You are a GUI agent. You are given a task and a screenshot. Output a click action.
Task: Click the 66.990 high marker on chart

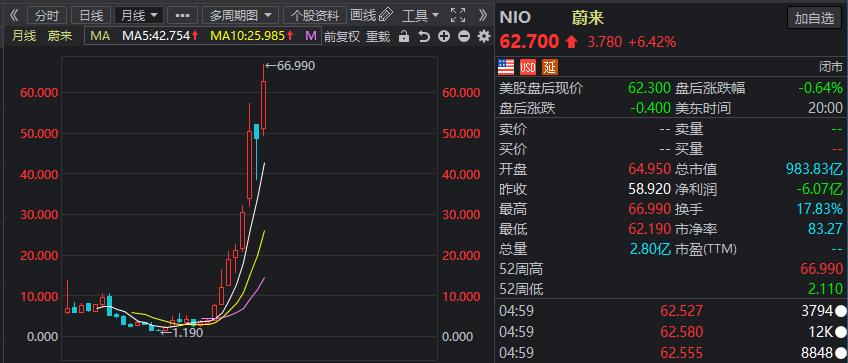pyautogui.click(x=289, y=65)
